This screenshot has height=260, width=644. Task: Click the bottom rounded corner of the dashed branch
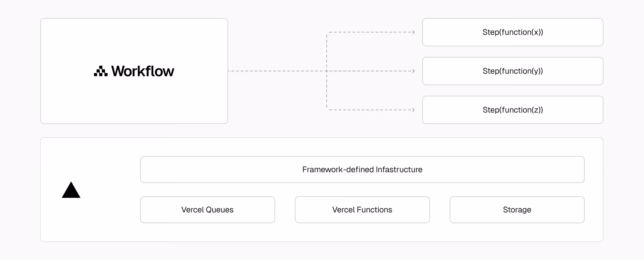click(x=328, y=109)
